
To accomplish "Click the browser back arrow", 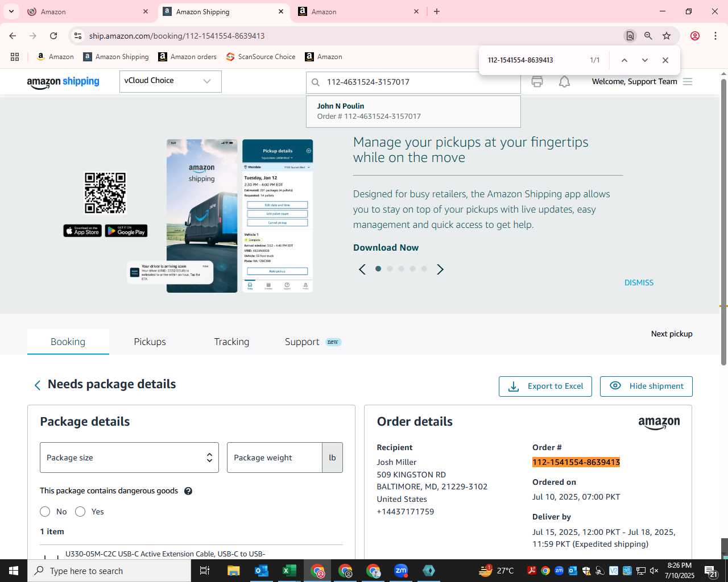I will click(13, 36).
